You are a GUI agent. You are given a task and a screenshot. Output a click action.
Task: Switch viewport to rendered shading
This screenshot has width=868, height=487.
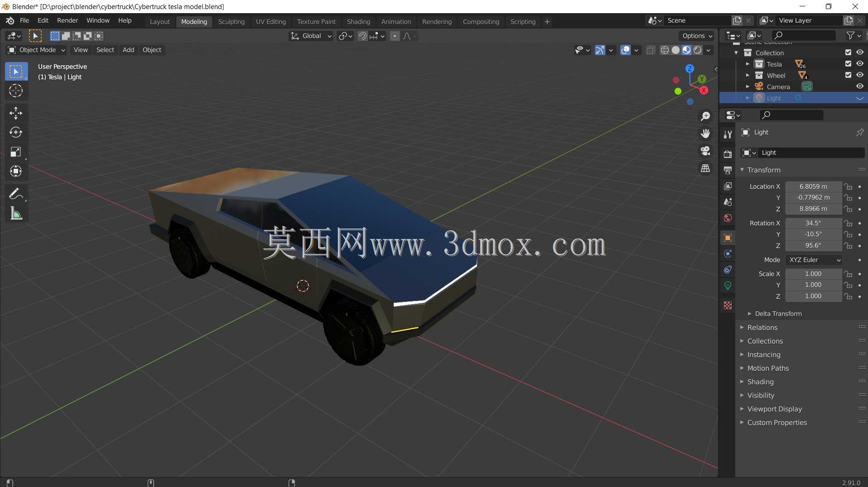coord(698,50)
